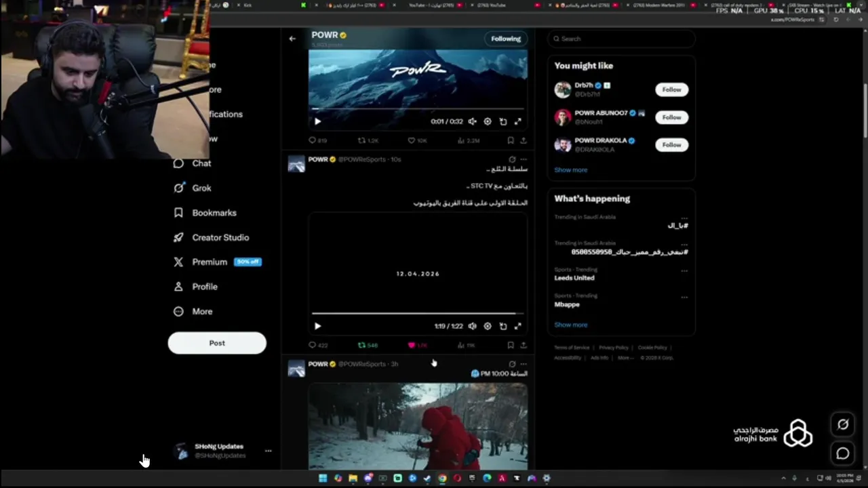Follow POWR ABUNOO7

click(671, 117)
